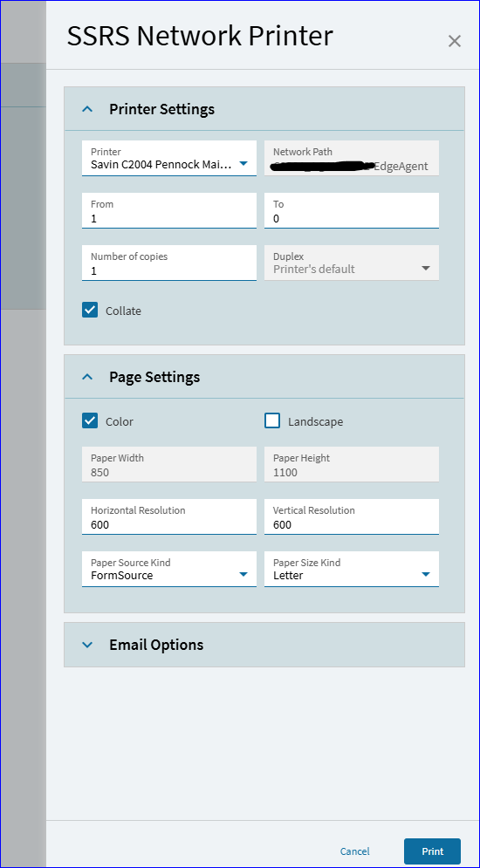Close the SSRS Network Printer pane

coord(454,41)
